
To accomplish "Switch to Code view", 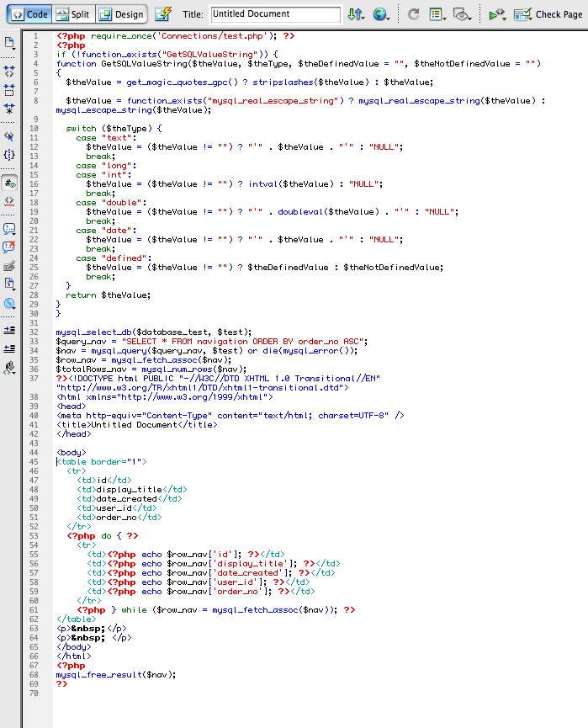I will coord(29,14).
